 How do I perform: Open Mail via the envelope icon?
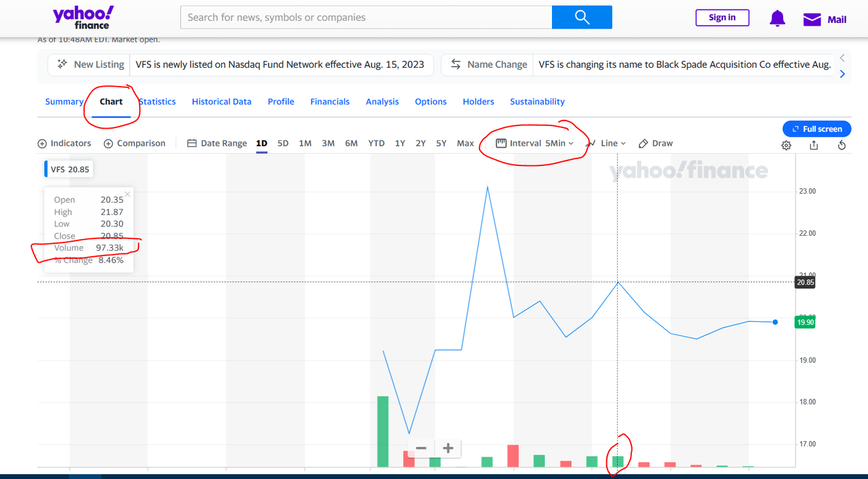pos(812,20)
